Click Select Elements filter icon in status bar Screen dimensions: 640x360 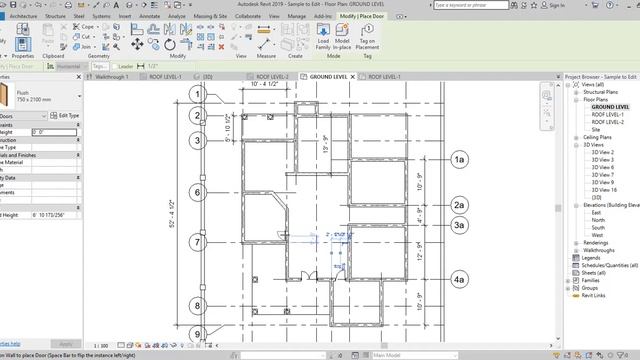[x=622, y=356]
